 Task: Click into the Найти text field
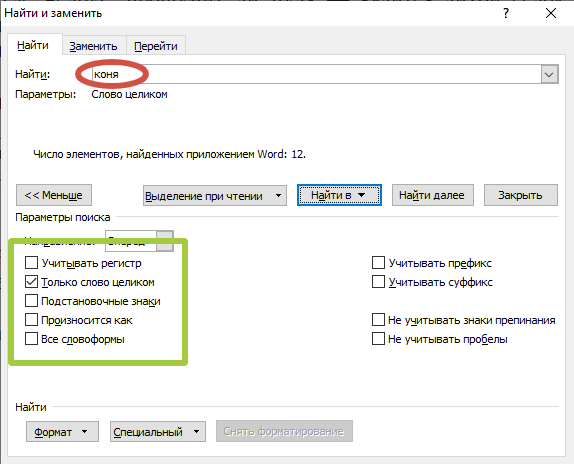[x=316, y=74]
